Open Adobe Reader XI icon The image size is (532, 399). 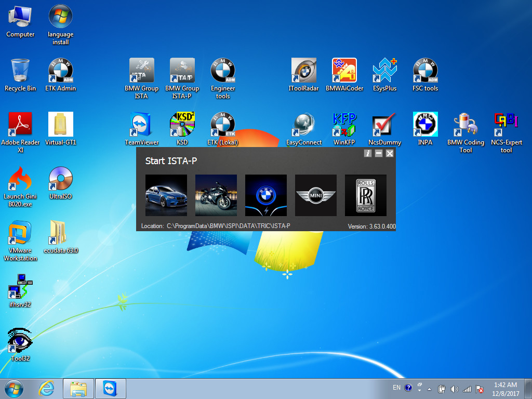tap(20, 132)
